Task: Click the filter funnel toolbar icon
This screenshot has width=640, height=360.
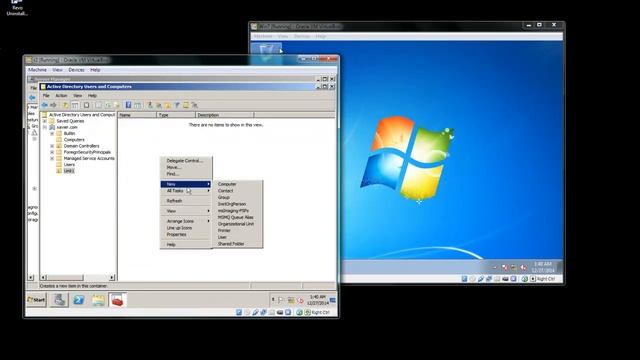Action: [177, 105]
